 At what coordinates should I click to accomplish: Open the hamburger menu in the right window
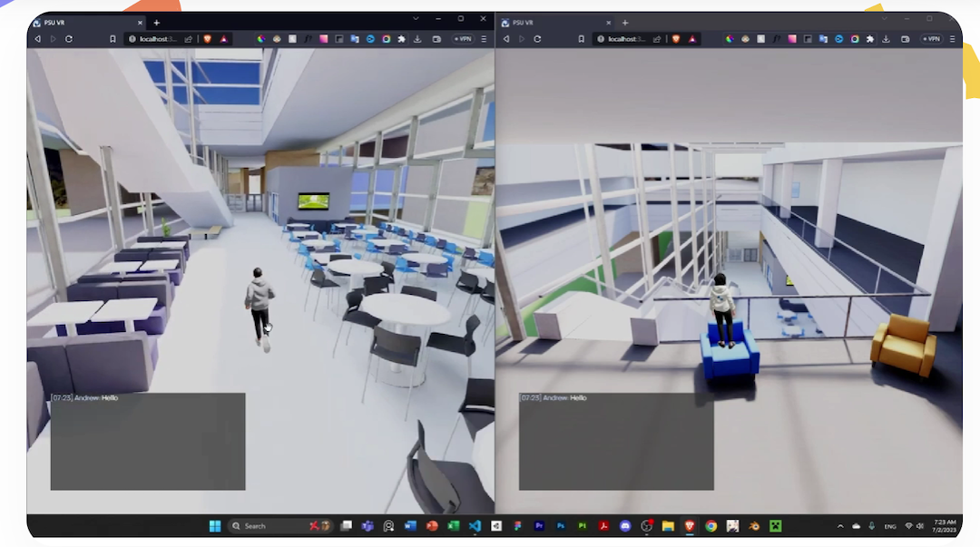pyautogui.click(x=953, y=39)
